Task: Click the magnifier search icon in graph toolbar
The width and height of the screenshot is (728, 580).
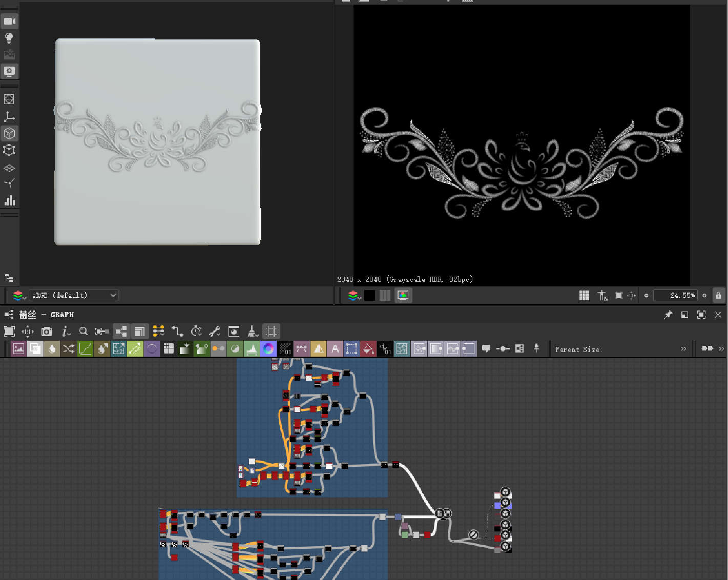Action: coord(84,332)
